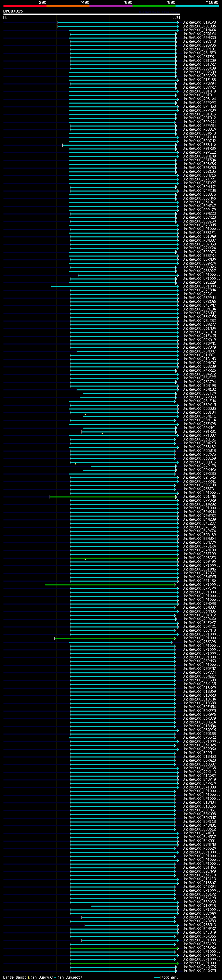Open the UniRef100_C1EJ88 entry
Screen dimensions: 222x980
click(x=199, y=80)
